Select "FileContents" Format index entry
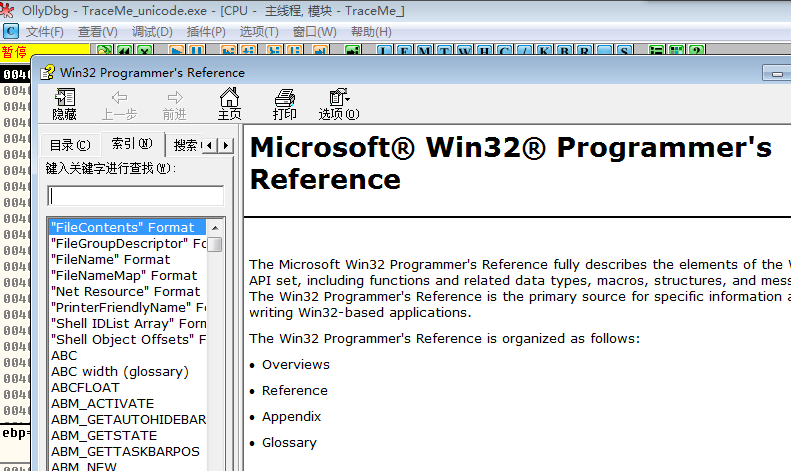 pyautogui.click(x=127, y=227)
